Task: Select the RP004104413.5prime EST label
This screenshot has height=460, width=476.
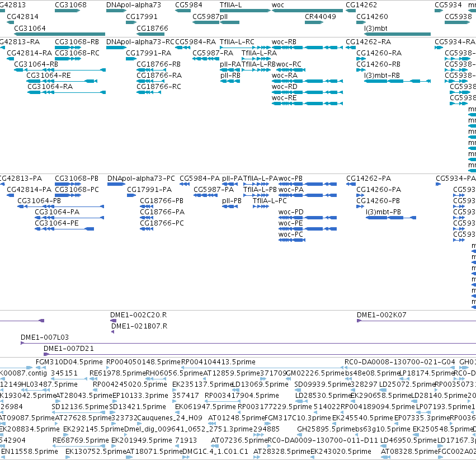Action: pyautogui.click(x=218, y=362)
